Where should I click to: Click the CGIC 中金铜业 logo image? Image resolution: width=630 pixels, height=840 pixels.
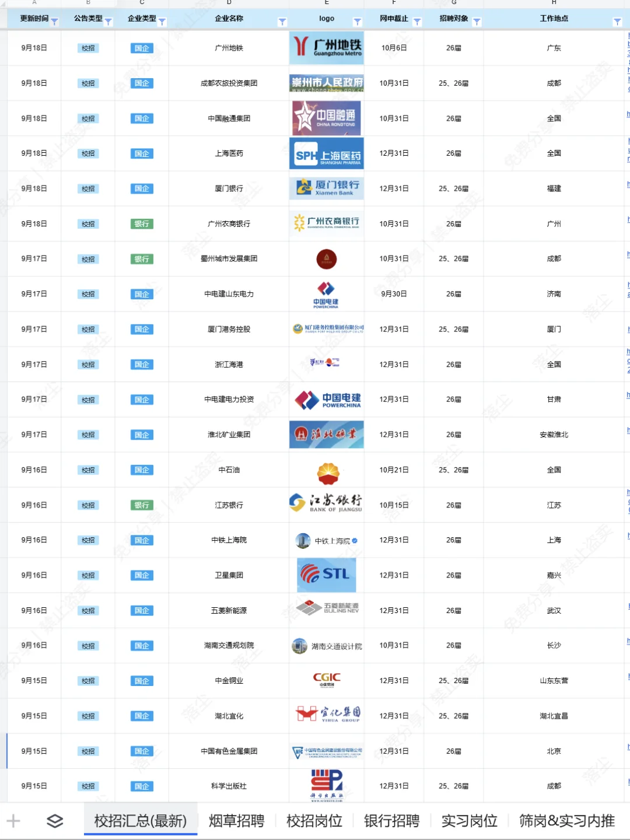327,680
